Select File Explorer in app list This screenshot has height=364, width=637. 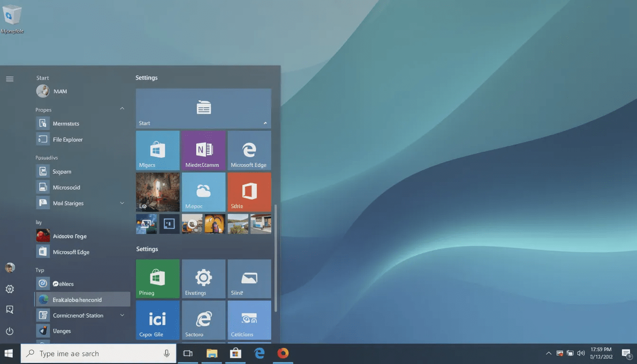pos(67,140)
